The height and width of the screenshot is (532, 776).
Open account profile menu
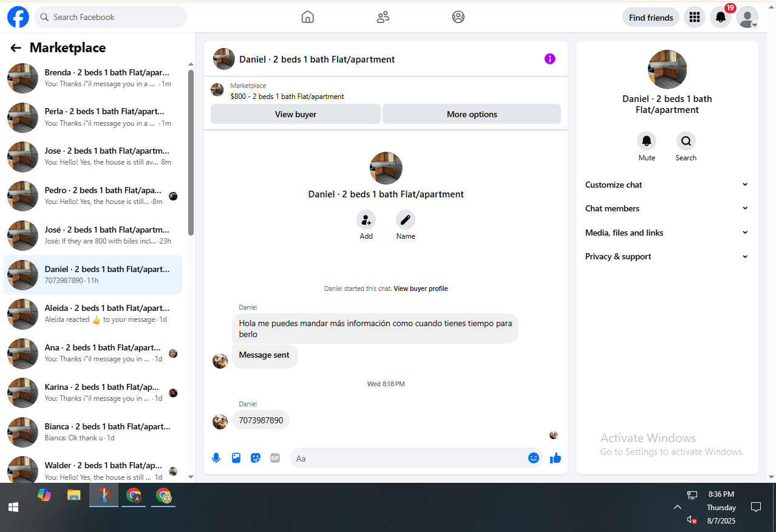pyautogui.click(x=747, y=17)
